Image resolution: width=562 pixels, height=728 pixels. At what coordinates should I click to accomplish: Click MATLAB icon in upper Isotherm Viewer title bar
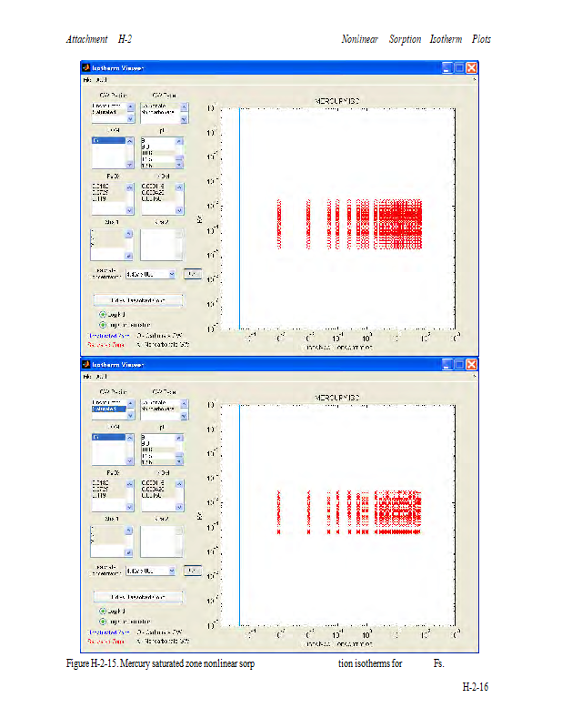(x=86, y=67)
